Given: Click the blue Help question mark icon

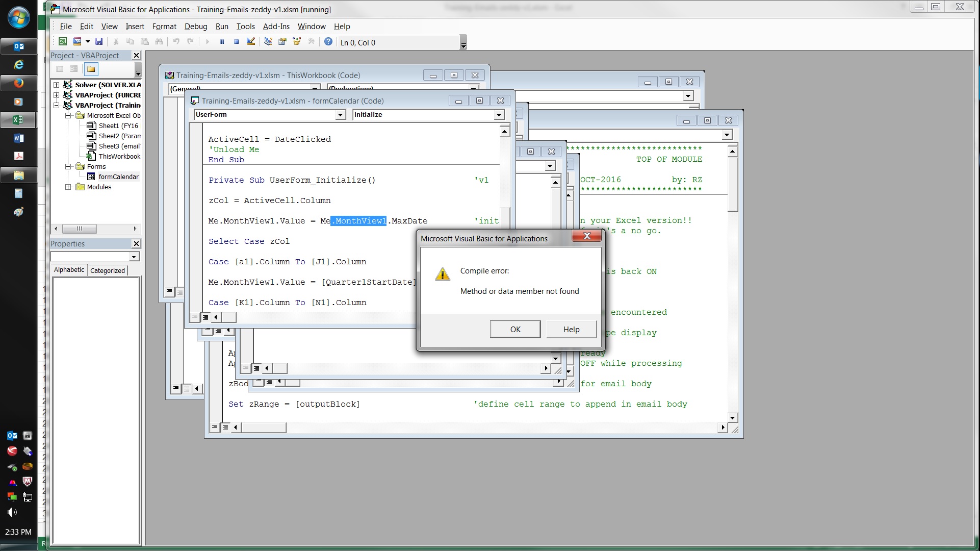Looking at the screenshot, I should (x=328, y=42).
